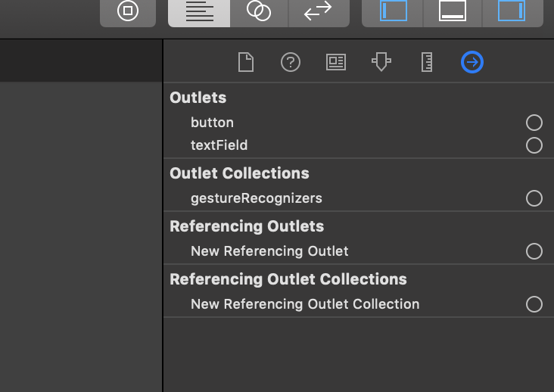
Task: Click the gestureRecognizers collection connection circle
Action: point(534,198)
